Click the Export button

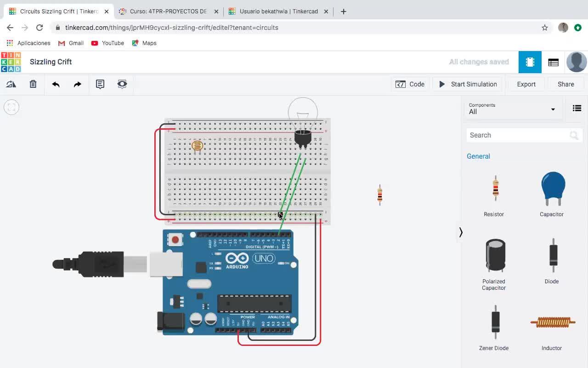click(x=526, y=84)
